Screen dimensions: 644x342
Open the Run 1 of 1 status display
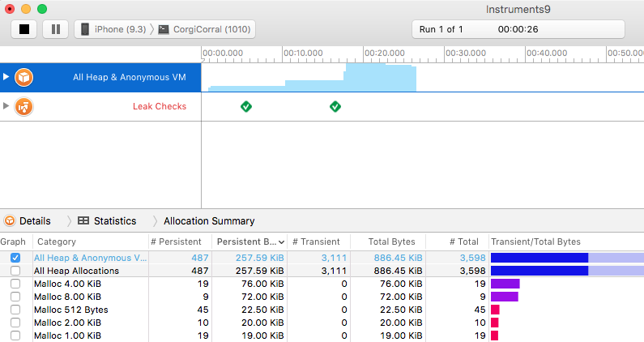[x=518, y=29]
